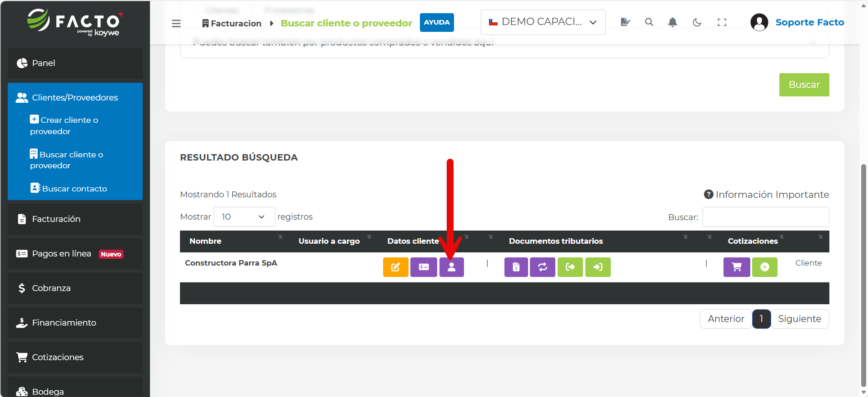
Task: Toggle dark mode moon icon
Action: coord(697,22)
